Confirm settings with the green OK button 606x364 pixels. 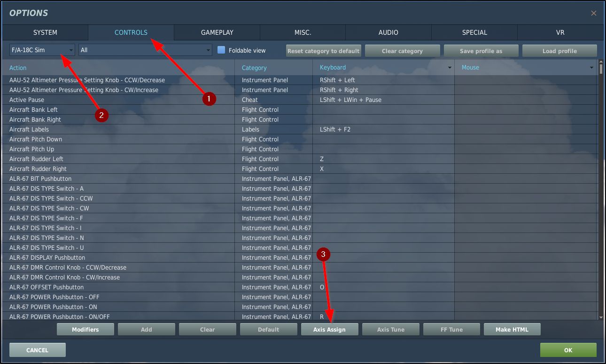(x=568, y=350)
